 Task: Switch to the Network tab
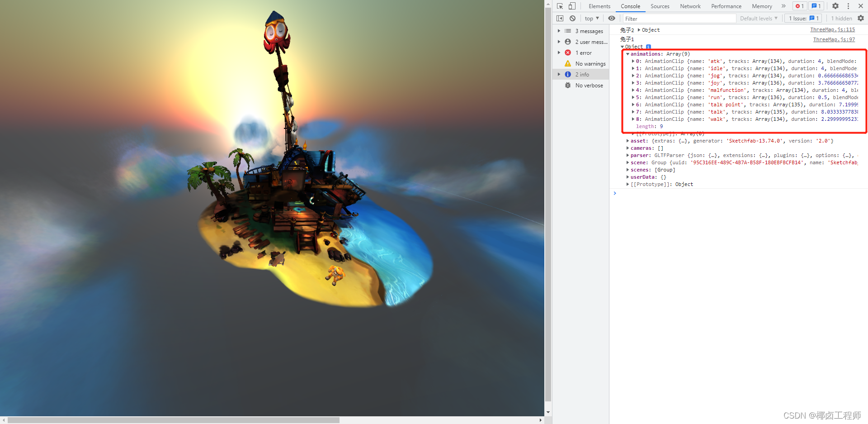[x=690, y=6]
